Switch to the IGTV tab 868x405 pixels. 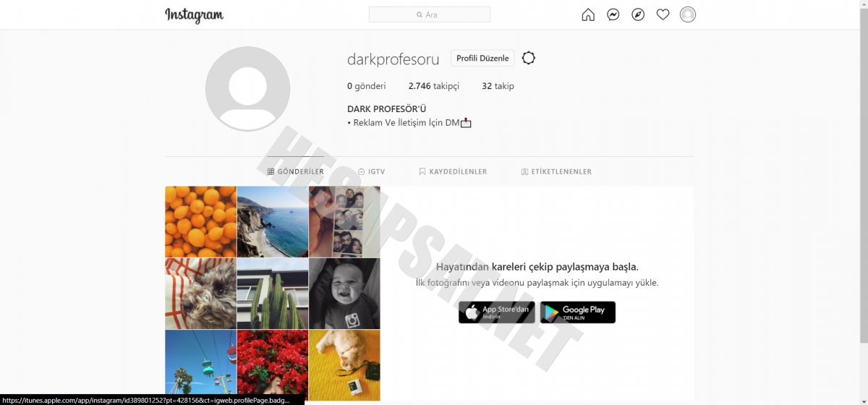pos(371,172)
